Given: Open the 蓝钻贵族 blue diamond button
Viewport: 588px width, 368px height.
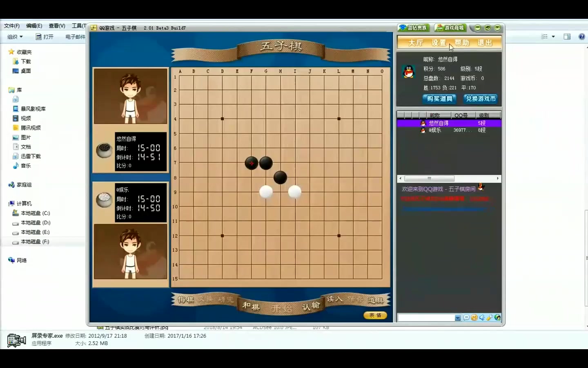Looking at the screenshot, I should (414, 28).
